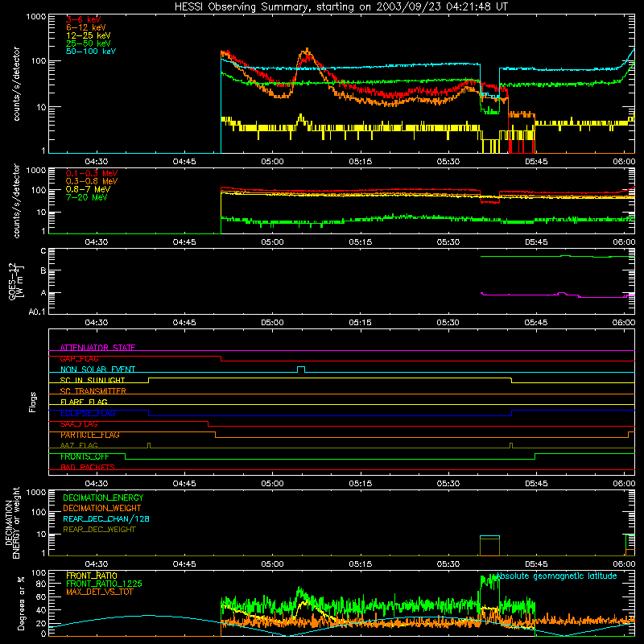Click the 'Absolute geomagnetic latitude' label
644x644 pixels.
coord(556,576)
